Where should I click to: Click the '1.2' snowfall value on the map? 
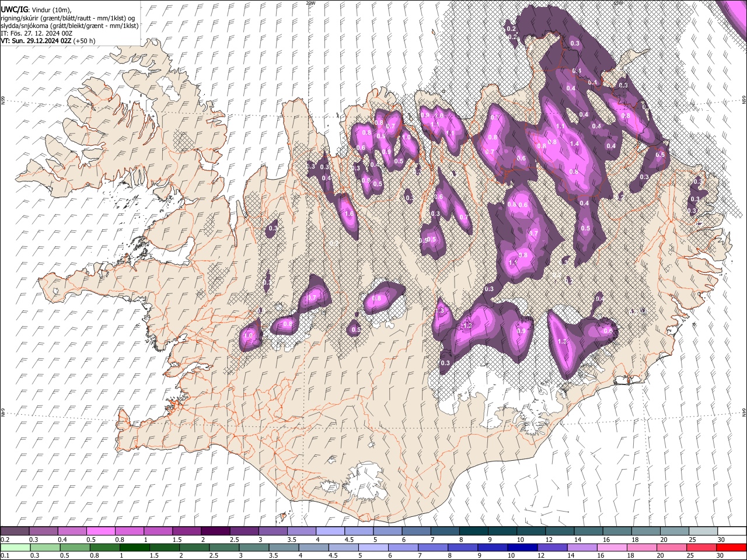pyautogui.click(x=467, y=325)
